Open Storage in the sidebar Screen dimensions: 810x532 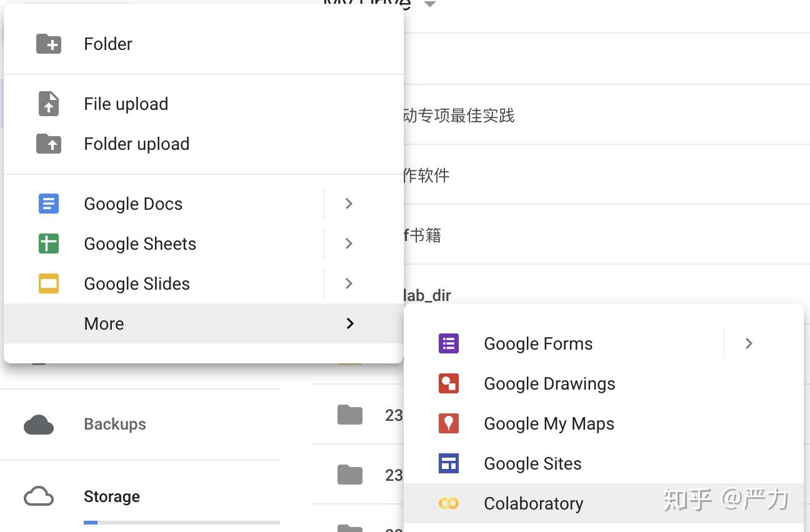[112, 497]
